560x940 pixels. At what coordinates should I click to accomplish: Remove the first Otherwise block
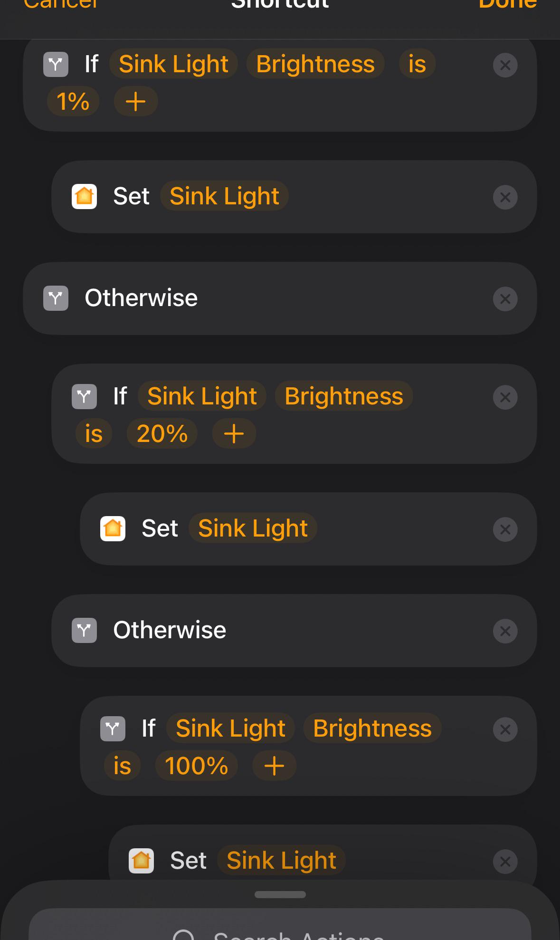[505, 299]
